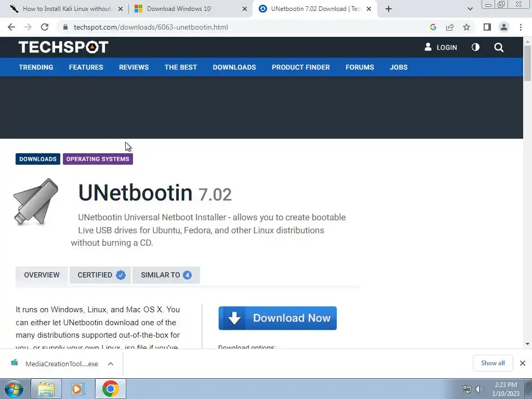
Task: Click the UNetbootin 7.02 title heading
Action: [x=155, y=193]
